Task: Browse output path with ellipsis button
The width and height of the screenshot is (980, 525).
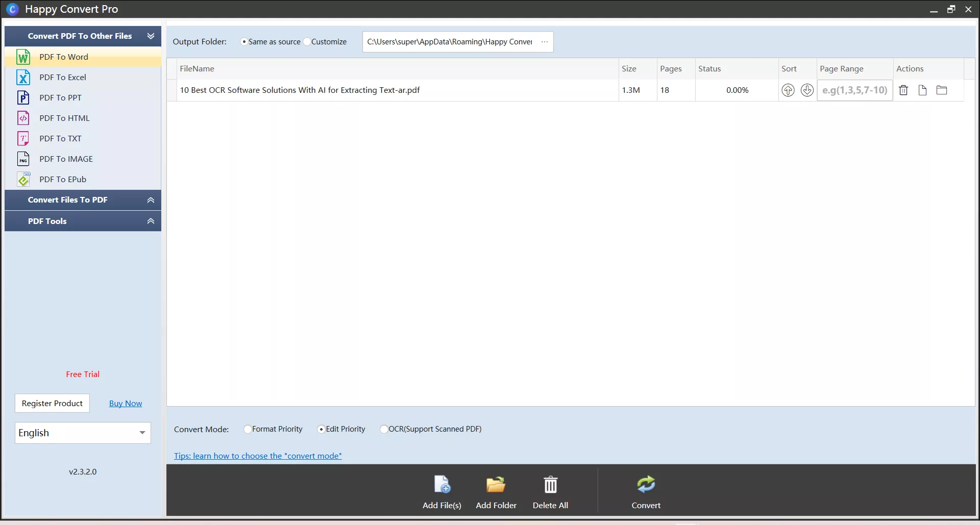Action: pos(545,42)
